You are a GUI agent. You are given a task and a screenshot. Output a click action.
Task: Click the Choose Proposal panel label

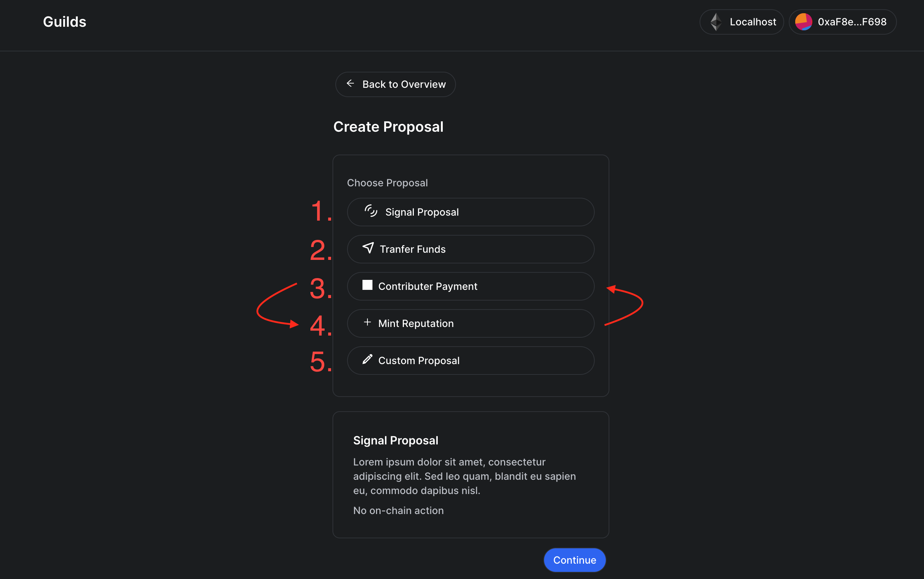click(x=387, y=183)
